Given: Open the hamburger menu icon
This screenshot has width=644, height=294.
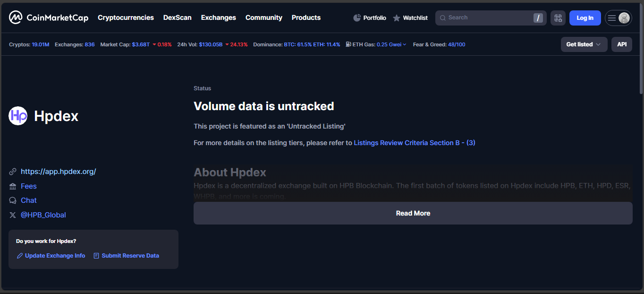Looking at the screenshot, I should (612, 18).
